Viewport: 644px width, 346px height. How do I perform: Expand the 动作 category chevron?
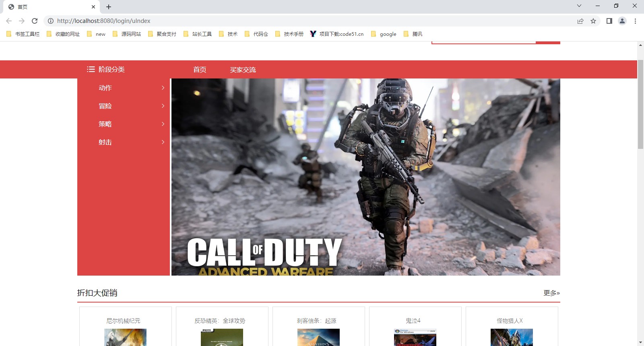pyautogui.click(x=163, y=88)
